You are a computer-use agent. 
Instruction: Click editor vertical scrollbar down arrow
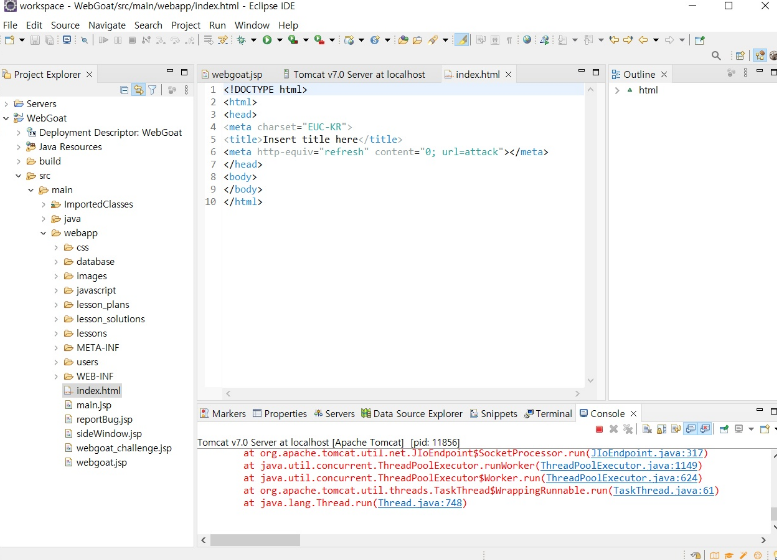(x=590, y=381)
